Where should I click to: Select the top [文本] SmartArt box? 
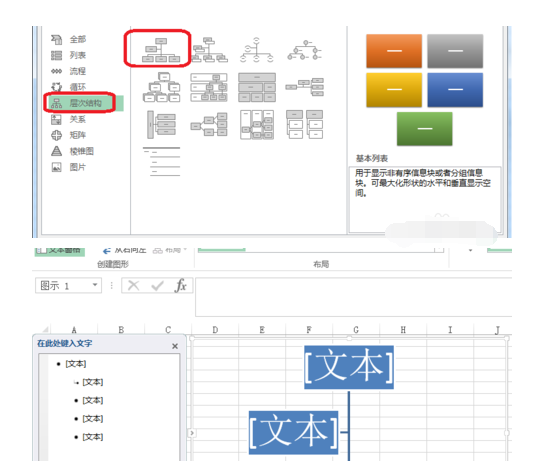point(349,367)
